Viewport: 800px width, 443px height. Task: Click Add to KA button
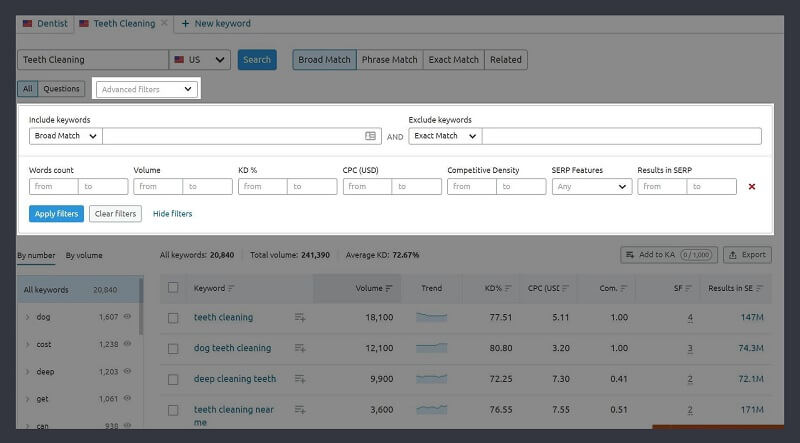tap(669, 255)
